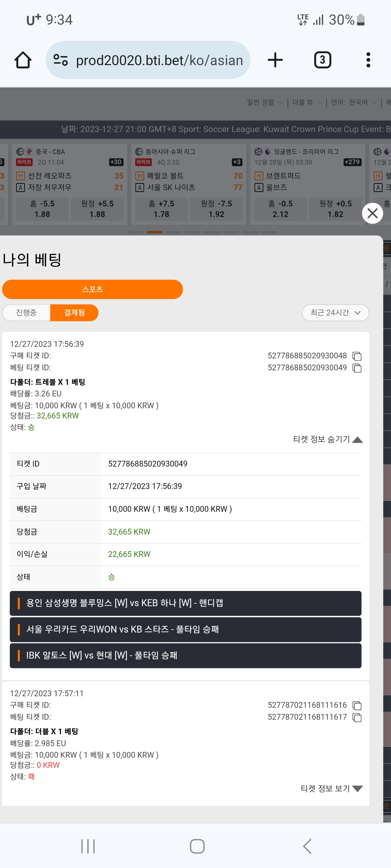Select the 스포츠 tab
391x868 pixels.
point(92,289)
